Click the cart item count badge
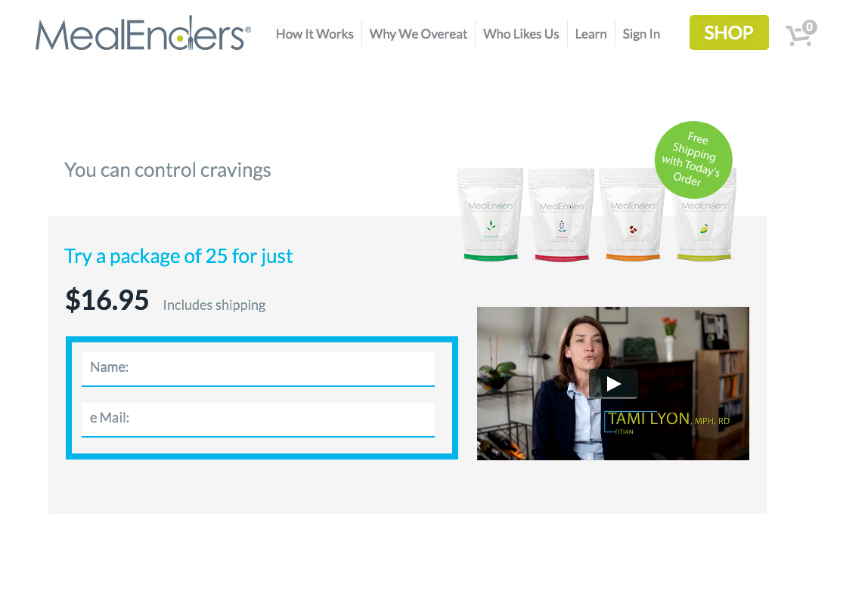 click(809, 26)
